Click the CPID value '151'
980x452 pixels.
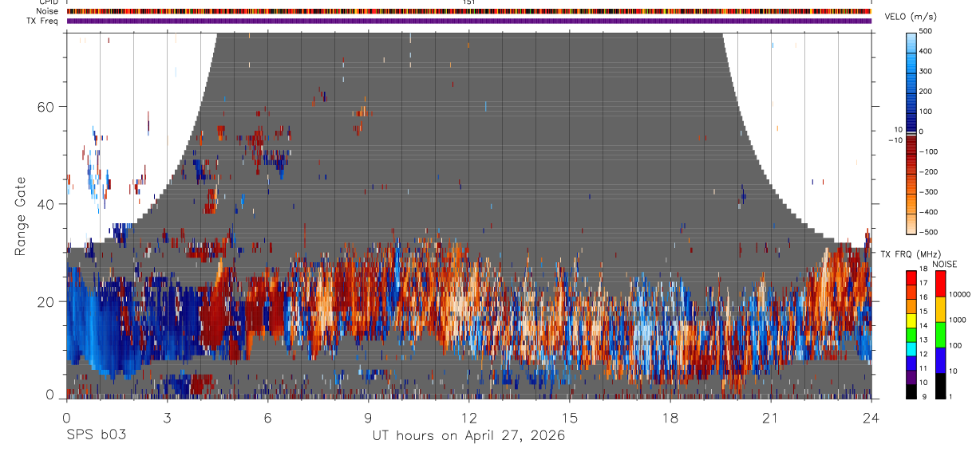(x=469, y=2)
